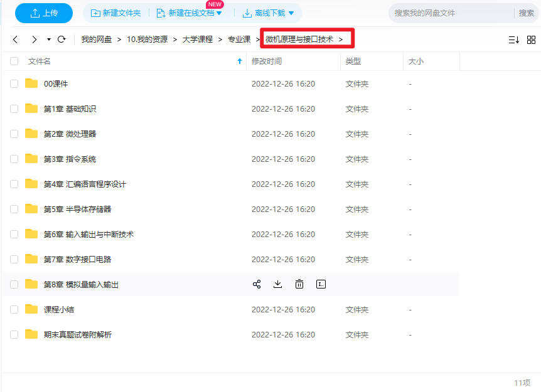Click the 搜索 search button

click(526, 13)
